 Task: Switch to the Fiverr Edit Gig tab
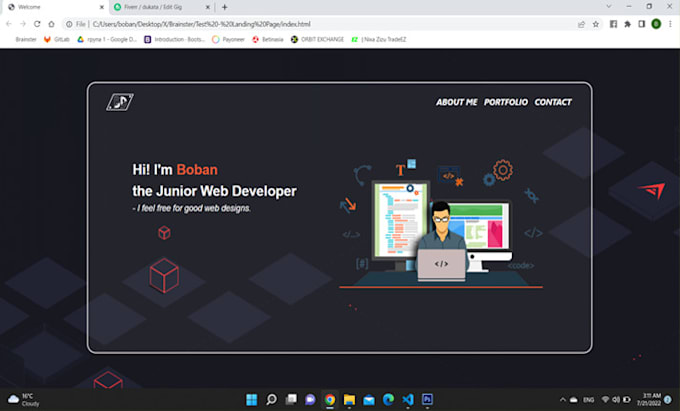click(x=161, y=7)
